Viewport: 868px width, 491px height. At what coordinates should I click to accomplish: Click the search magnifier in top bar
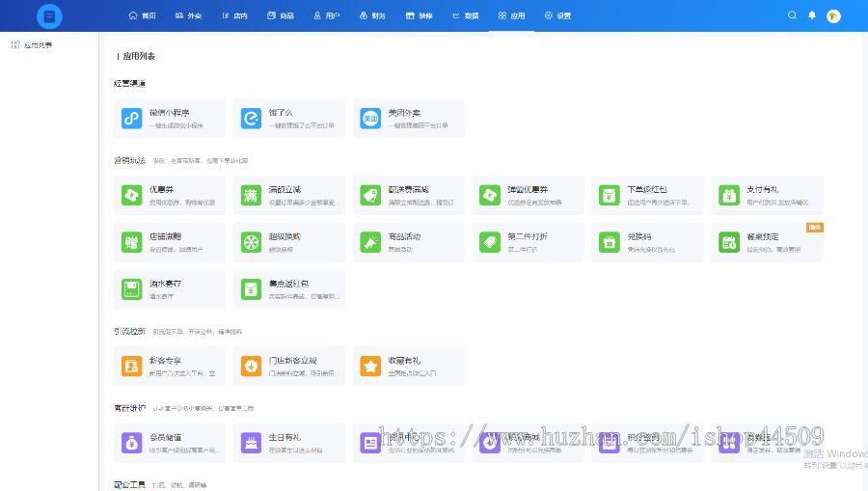click(x=792, y=15)
